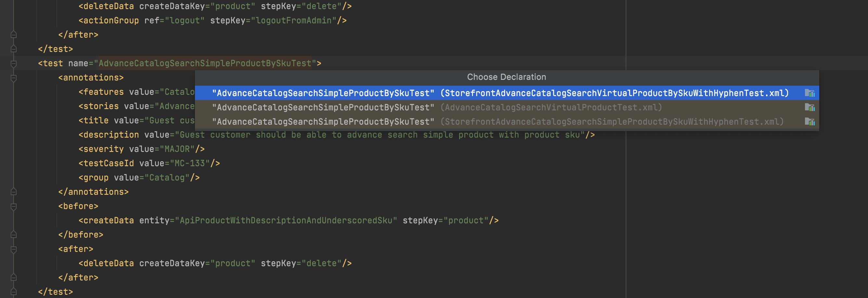Collapse the last opening after tag fold
The height and width of the screenshot is (298, 868).
[13, 249]
